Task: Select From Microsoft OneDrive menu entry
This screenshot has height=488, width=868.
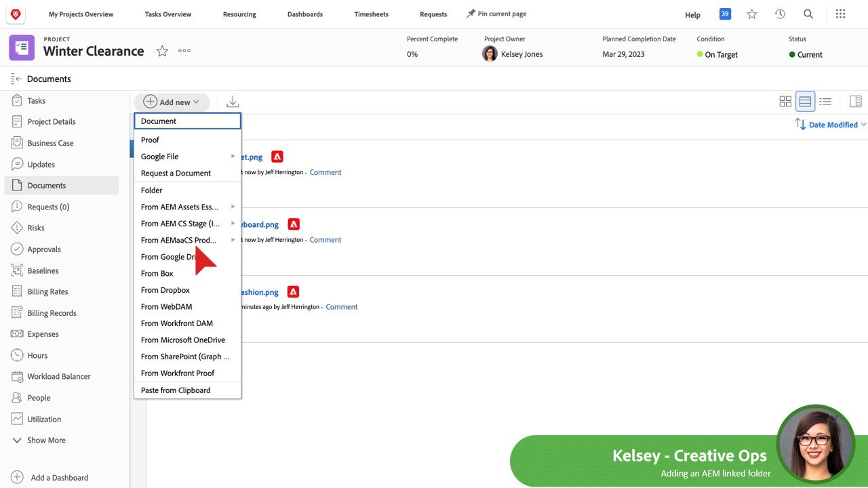Action: (x=187, y=340)
